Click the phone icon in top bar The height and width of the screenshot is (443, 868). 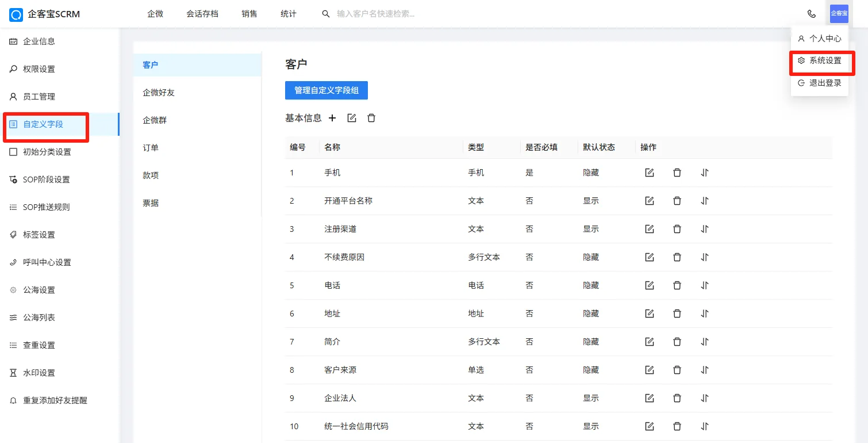click(x=812, y=14)
